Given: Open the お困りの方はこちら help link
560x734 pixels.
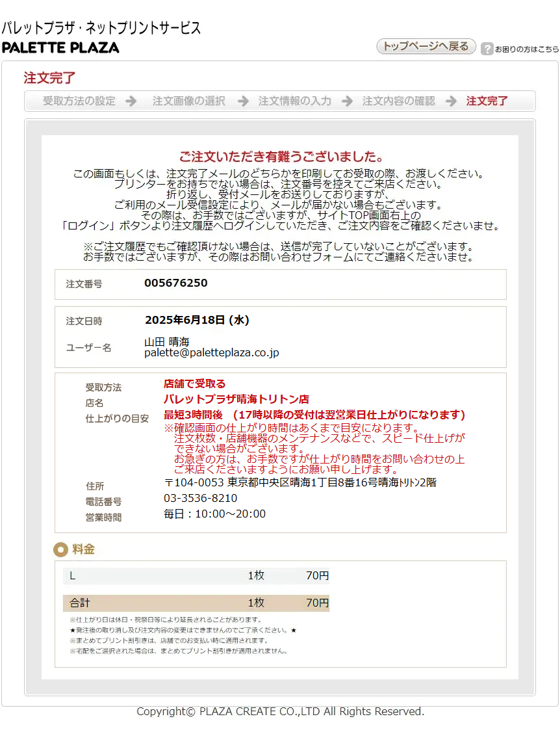Looking at the screenshot, I should coord(527,49).
